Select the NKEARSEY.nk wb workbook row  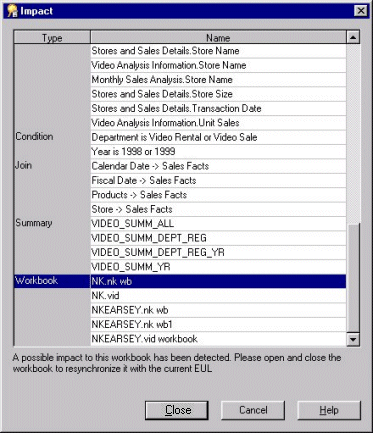coord(218,310)
